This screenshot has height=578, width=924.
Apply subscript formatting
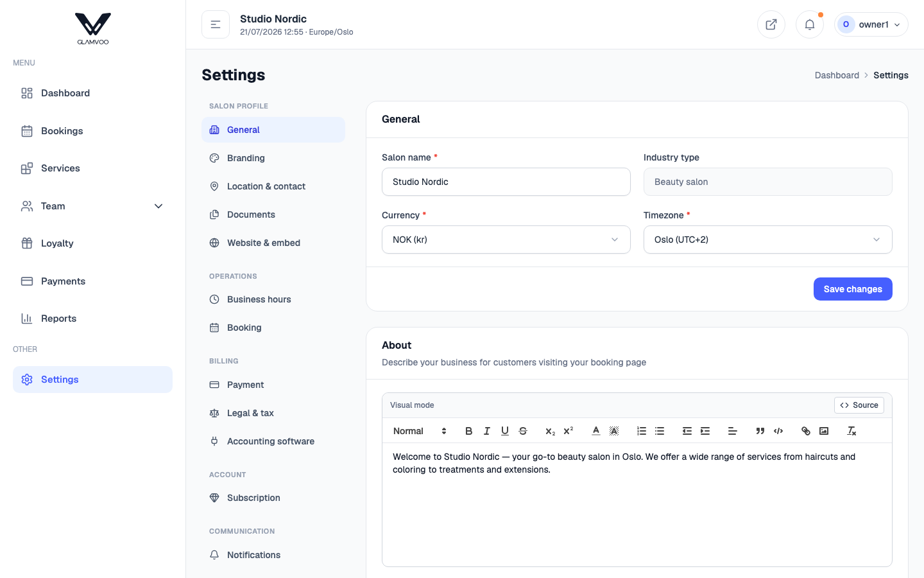[x=550, y=431]
